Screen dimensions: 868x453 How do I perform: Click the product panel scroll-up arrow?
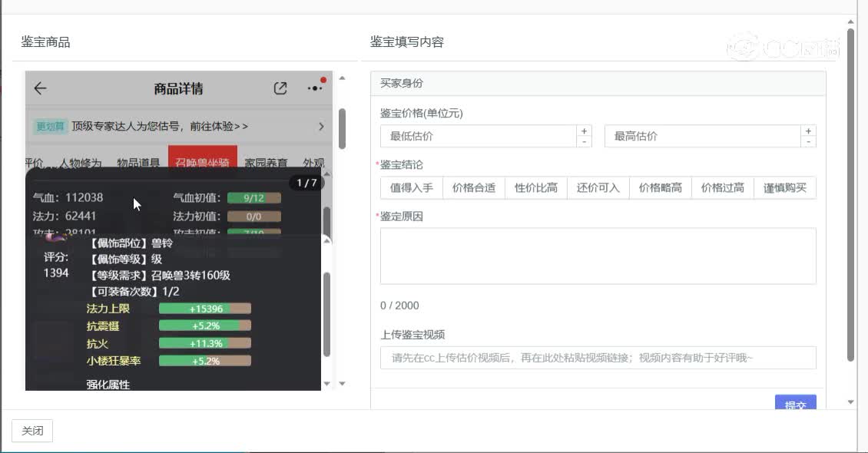tap(342, 78)
